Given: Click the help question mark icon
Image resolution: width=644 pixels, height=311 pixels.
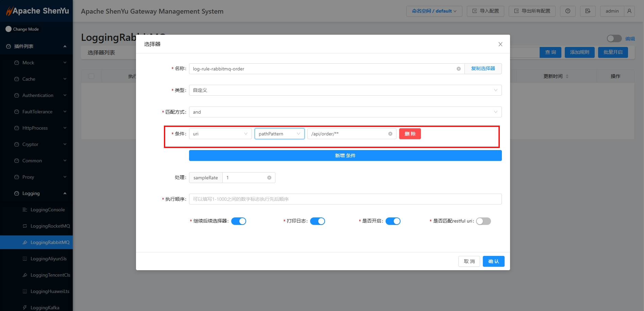Looking at the screenshot, I should tap(567, 11).
